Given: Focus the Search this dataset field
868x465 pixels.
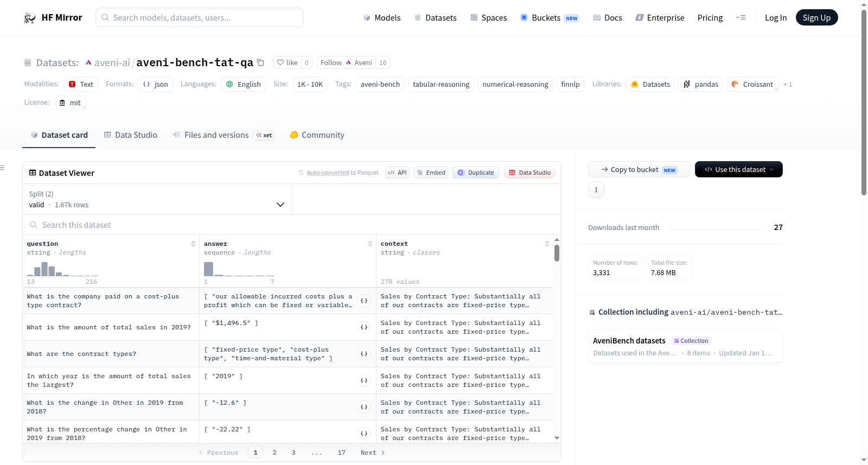Looking at the screenshot, I should [x=292, y=225].
